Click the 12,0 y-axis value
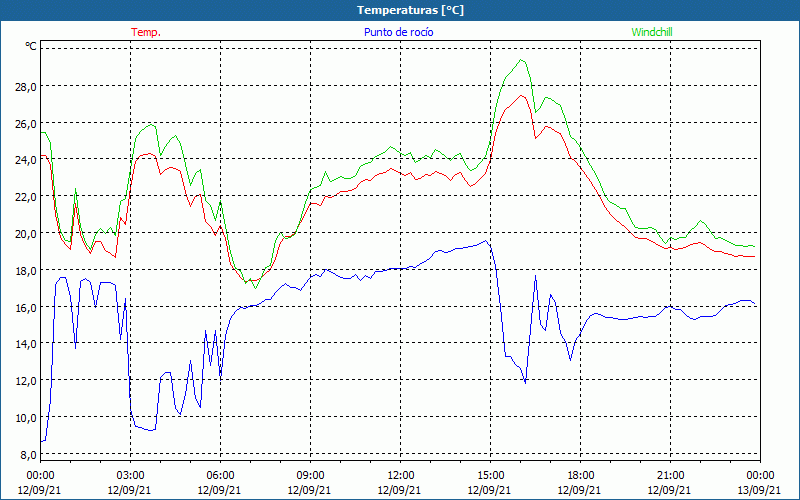The width and height of the screenshot is (800, 500). [26, 381]
